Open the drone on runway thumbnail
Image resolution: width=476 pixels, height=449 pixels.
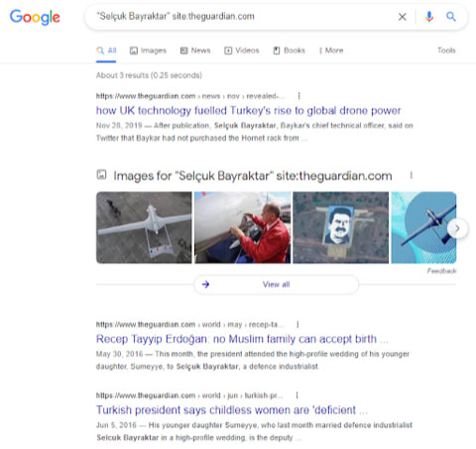pos(144,228)
